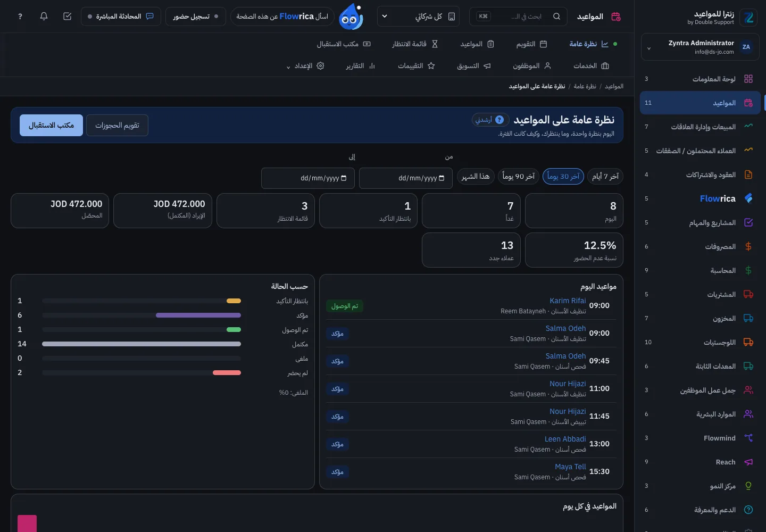Image resolution: width=766 pixels, height=532 pixels.
Task: Click the تسجيل حضور button
Action: (196, 16)
